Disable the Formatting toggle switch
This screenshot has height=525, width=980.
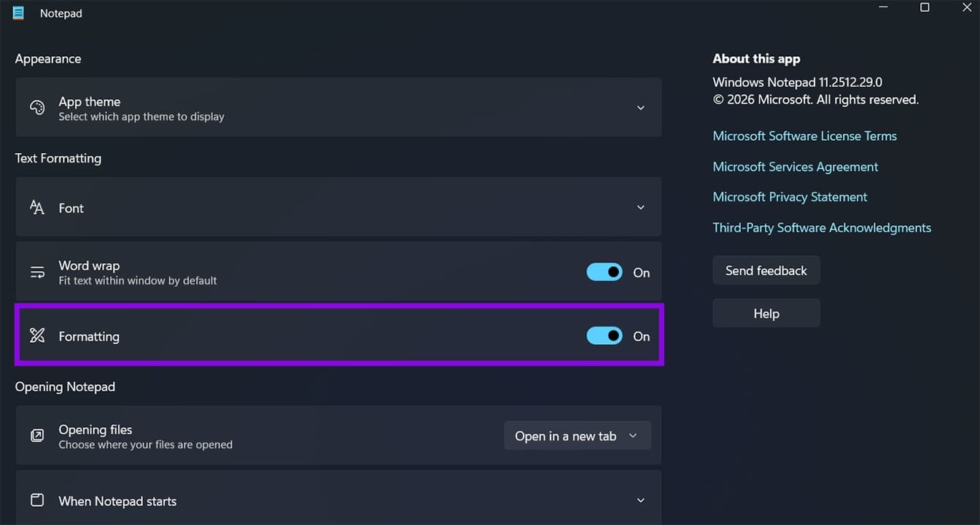[604, 335]
